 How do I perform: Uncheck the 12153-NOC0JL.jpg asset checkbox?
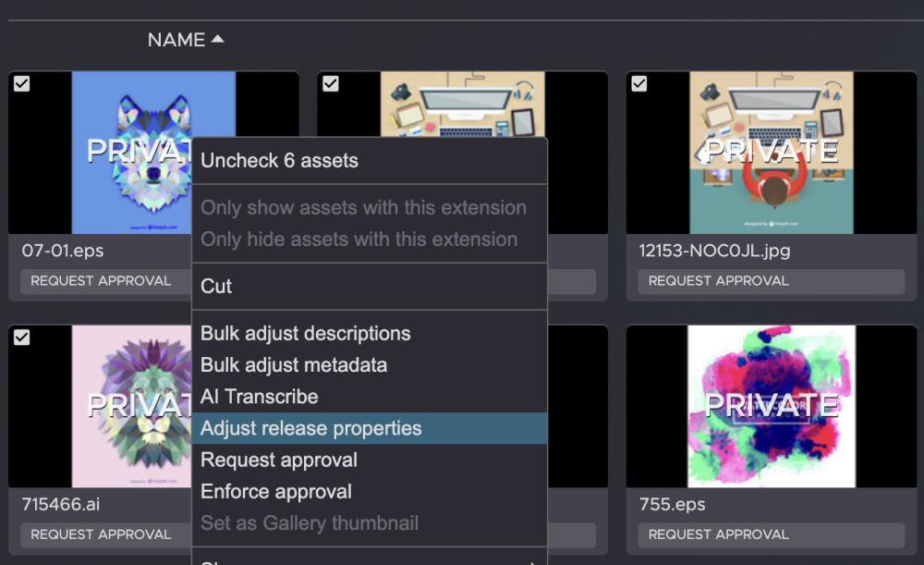click(x=639, y=84)
